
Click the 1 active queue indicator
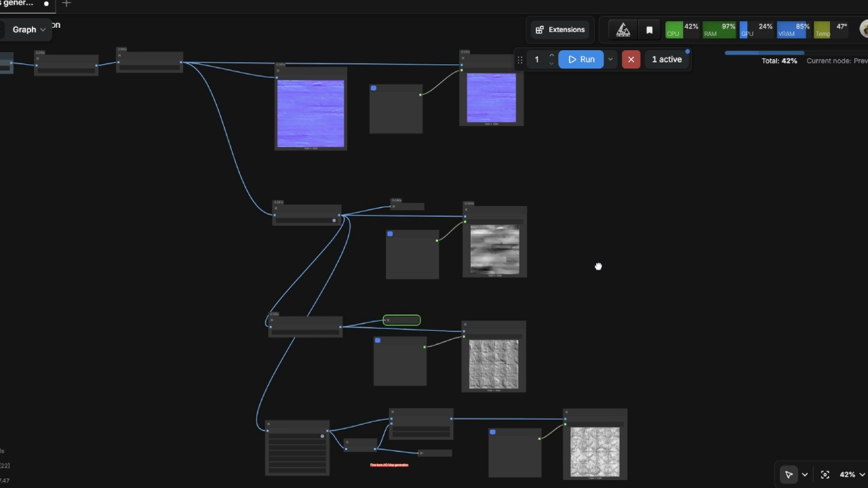pyautogui.click(x=667, y=59)
